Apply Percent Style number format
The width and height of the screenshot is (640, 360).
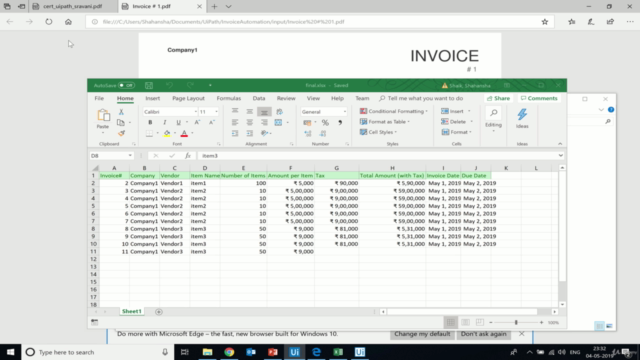(x=325, y=122)
